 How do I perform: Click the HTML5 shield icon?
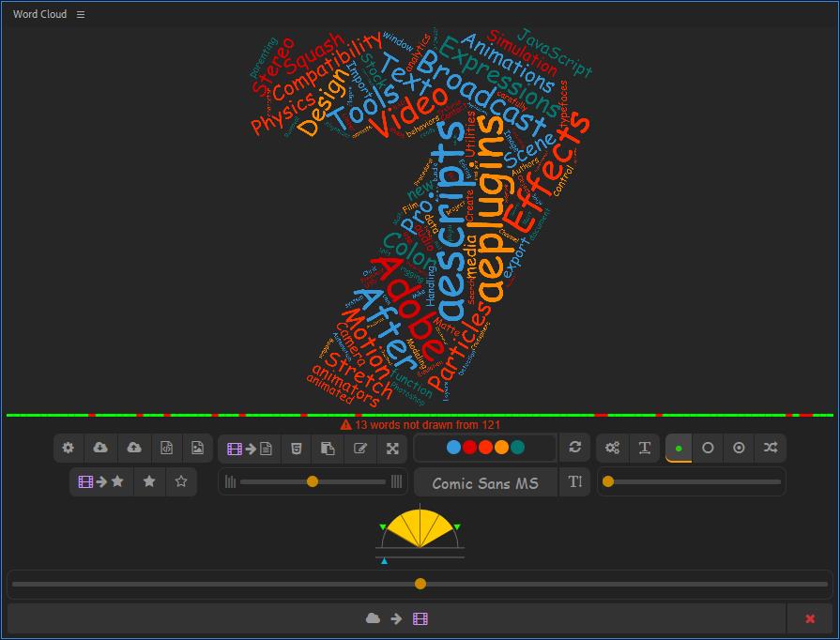click(297, 449)
